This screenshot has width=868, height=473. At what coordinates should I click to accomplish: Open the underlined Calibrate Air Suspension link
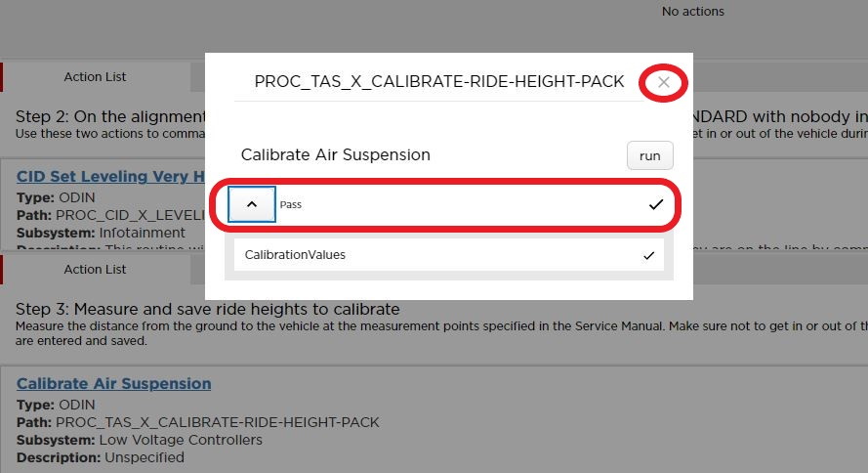[x=113, y=384]
